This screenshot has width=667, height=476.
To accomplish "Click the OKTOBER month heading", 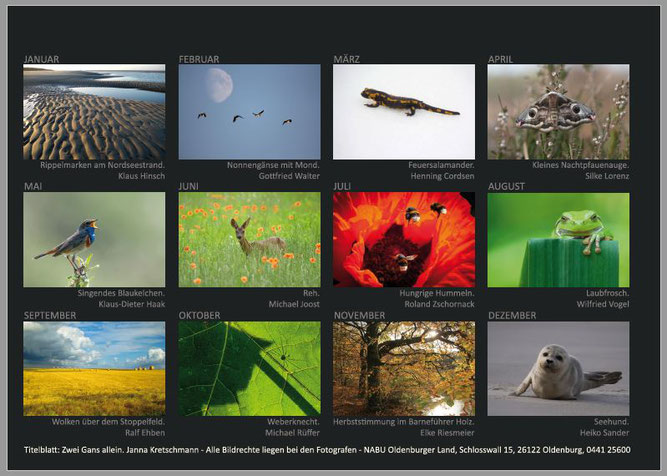I will click(x=200, y=315).
